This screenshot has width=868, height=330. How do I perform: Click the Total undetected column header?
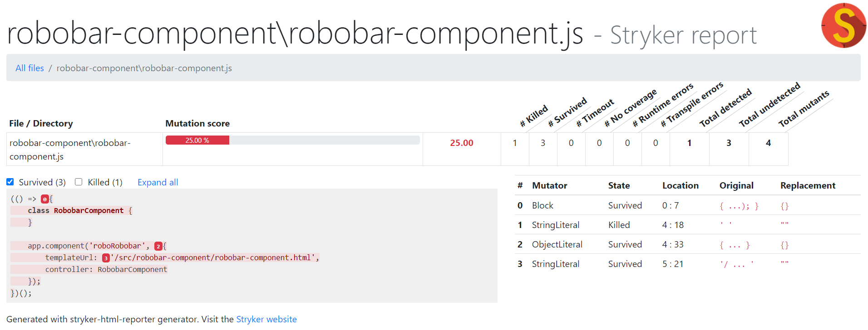pos(769,105)
